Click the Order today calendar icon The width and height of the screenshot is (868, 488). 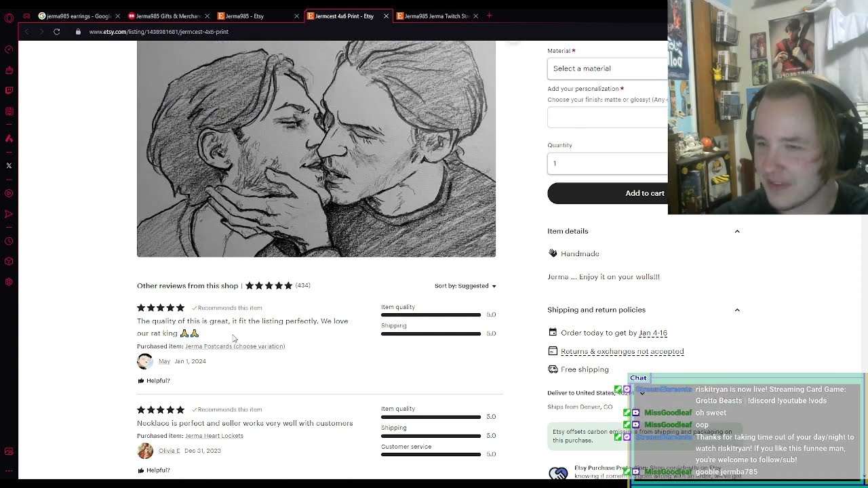(x=553, y=333)
